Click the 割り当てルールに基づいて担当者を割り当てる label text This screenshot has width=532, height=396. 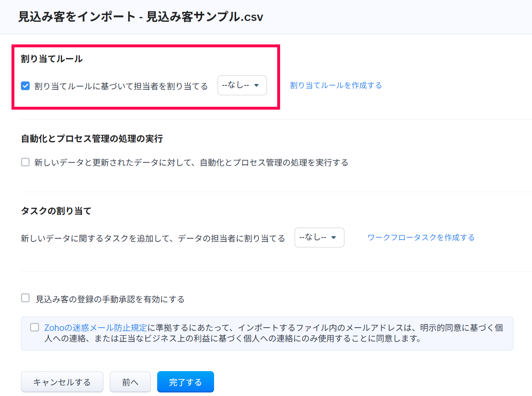coord(121,86)
